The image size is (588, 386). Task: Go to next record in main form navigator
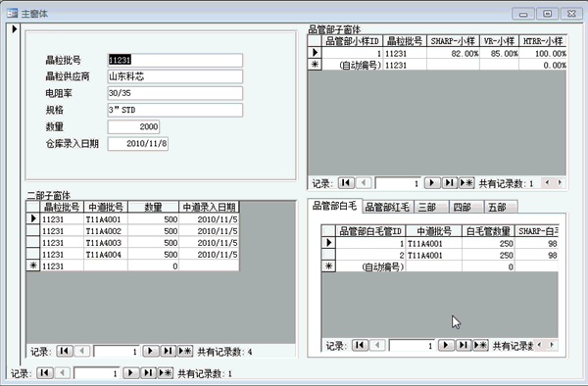tap(131, 373)
